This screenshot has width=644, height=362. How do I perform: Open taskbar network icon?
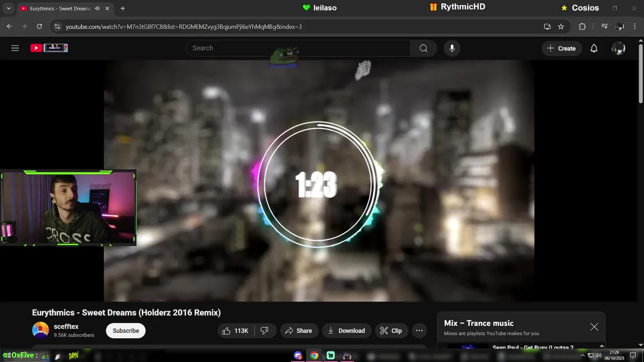click(591, 355)
